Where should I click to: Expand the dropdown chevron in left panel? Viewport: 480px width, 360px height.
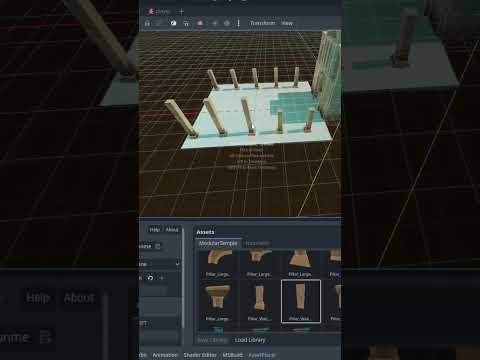[x=177, y=264]
